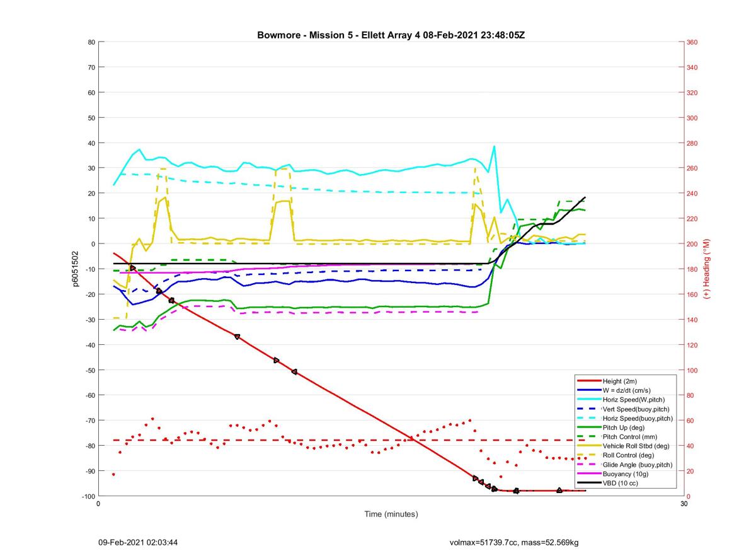Select Vert Speed(buoy,pitch) legend entry
Viewport: 756px width, 558px height.
(624, 409)
